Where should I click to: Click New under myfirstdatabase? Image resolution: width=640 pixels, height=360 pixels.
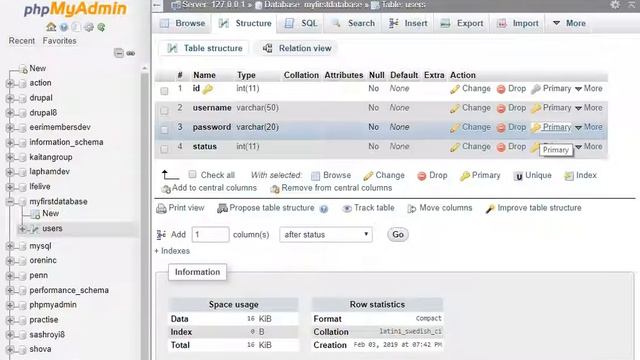point(51,213)
